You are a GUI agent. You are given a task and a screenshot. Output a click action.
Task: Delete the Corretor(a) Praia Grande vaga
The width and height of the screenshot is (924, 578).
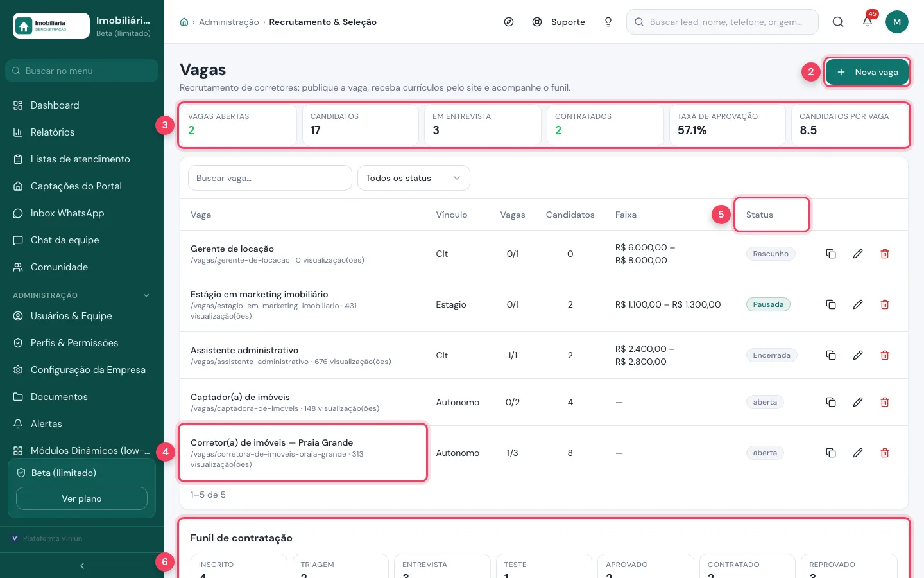(885, 453)
